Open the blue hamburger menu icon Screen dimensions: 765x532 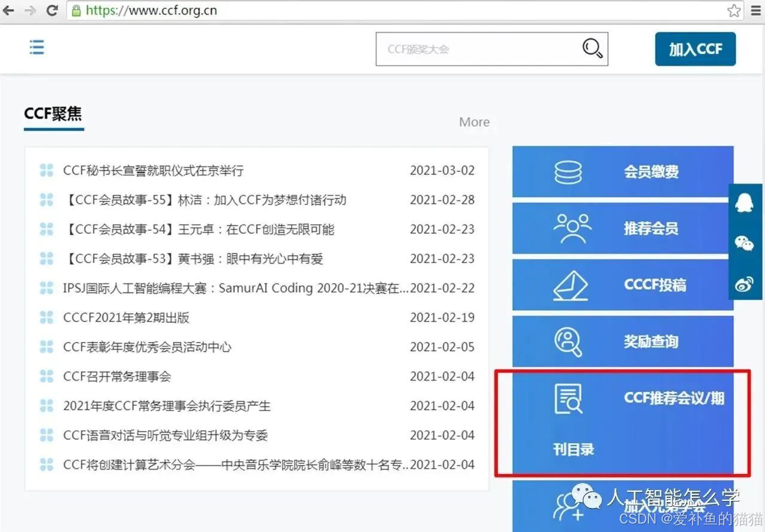37,47
